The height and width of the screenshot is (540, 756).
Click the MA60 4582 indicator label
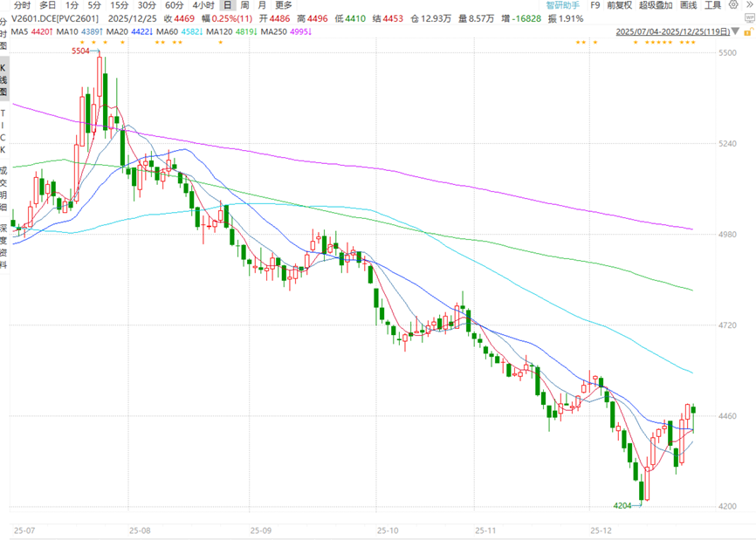click(179, 31)
